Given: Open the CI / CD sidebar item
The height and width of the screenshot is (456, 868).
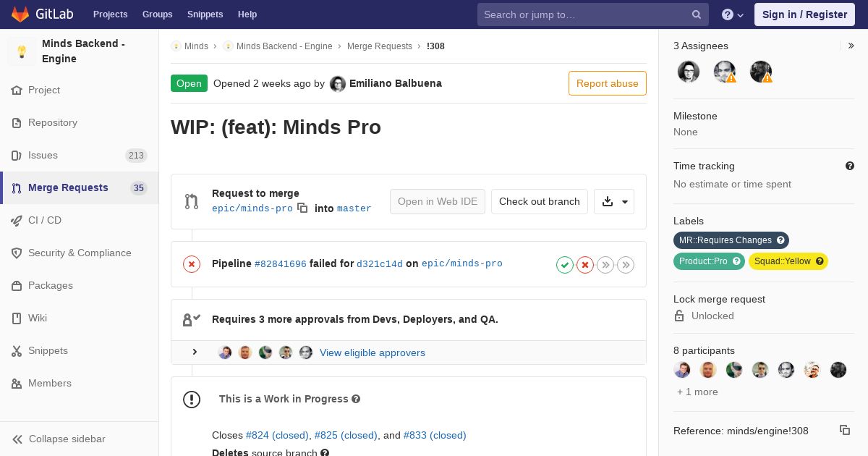Looking at the screenshot, I should pyautogui.click(x=45, y=220).
